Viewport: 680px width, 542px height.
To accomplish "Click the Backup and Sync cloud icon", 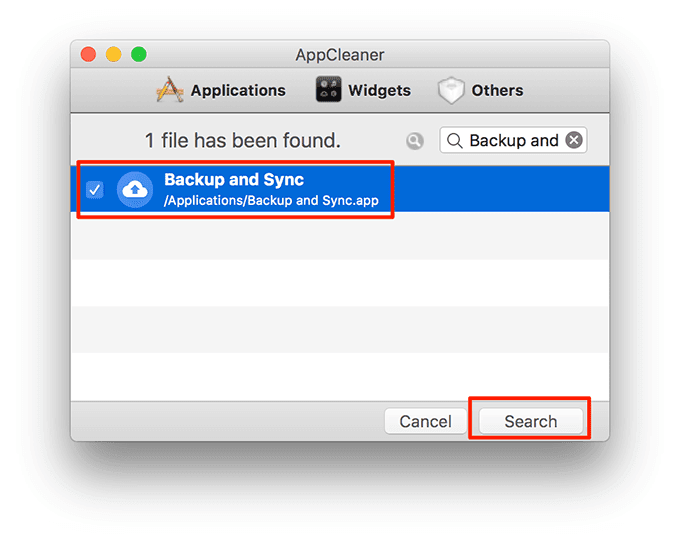I will point(135,189).
